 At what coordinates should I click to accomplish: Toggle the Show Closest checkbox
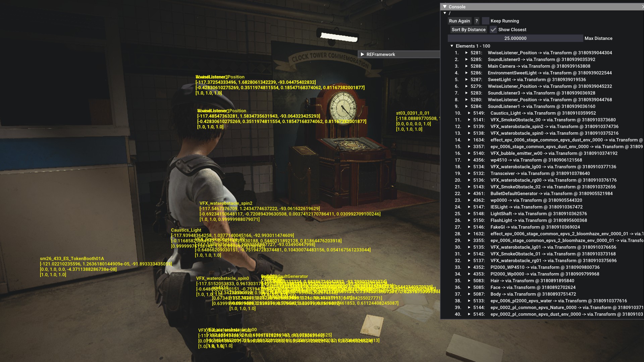coord(493,29)
